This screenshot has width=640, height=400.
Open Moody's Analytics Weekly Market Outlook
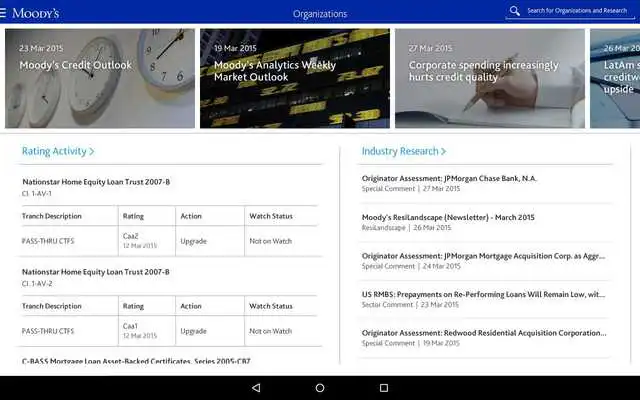click(292, 78)
